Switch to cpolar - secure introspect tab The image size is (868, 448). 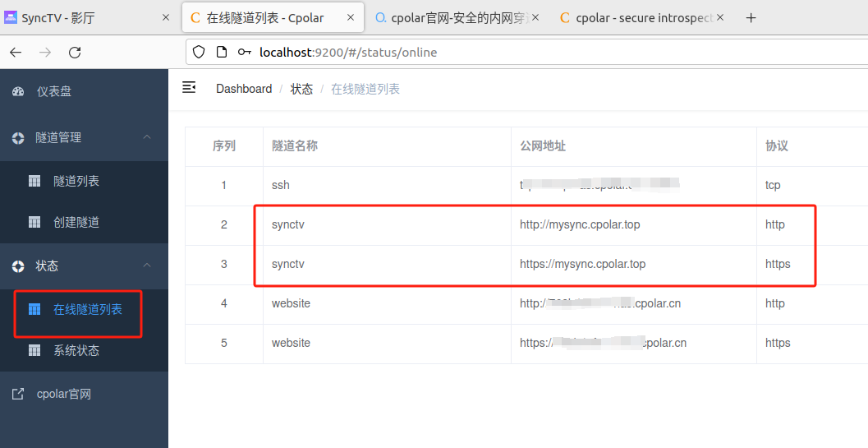642,18
